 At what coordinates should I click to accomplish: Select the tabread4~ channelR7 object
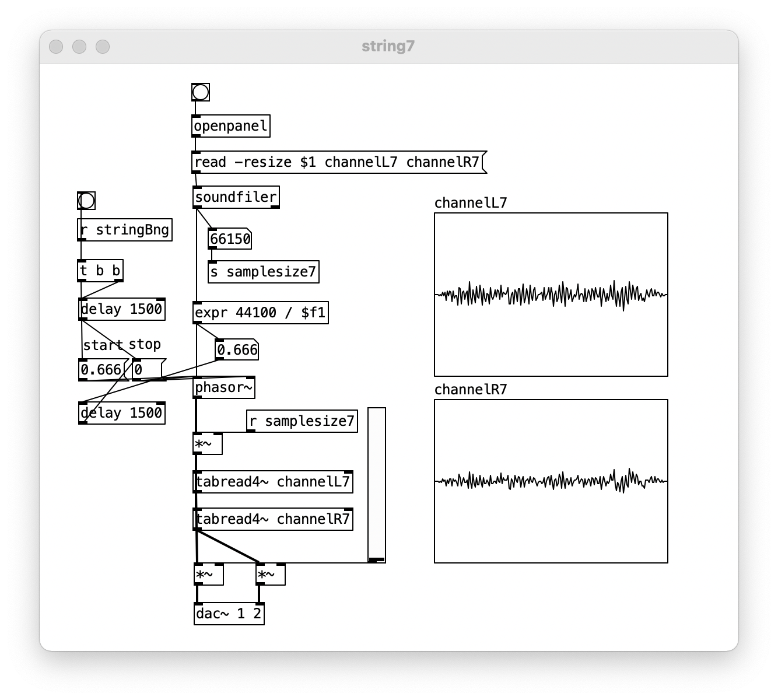tap(273, 519)
